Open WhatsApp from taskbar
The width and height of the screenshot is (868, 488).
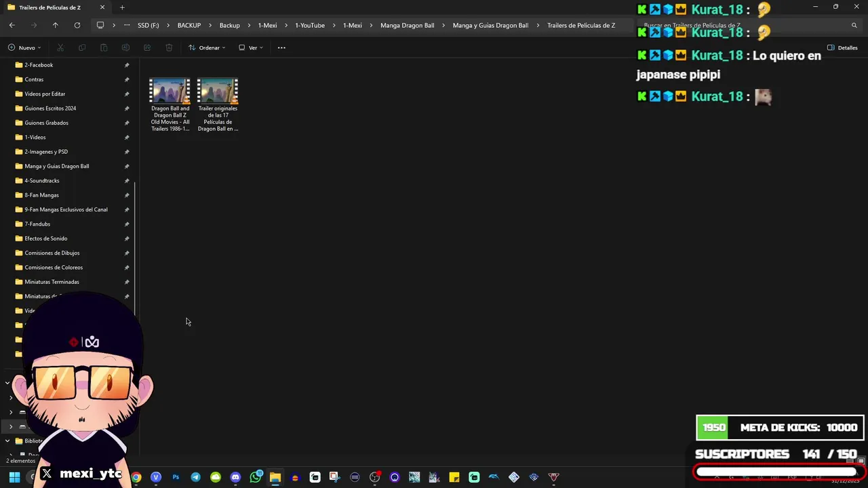click(x=255, y=477)
